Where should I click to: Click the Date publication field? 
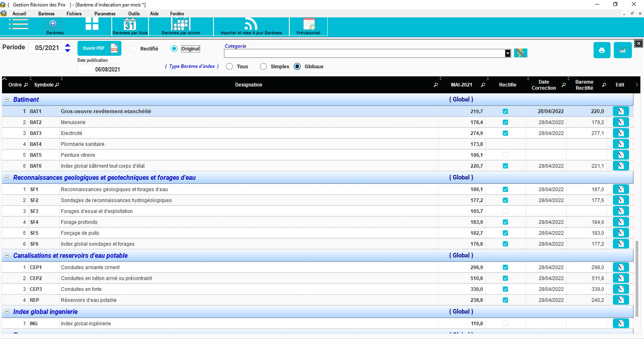point(99,69)
